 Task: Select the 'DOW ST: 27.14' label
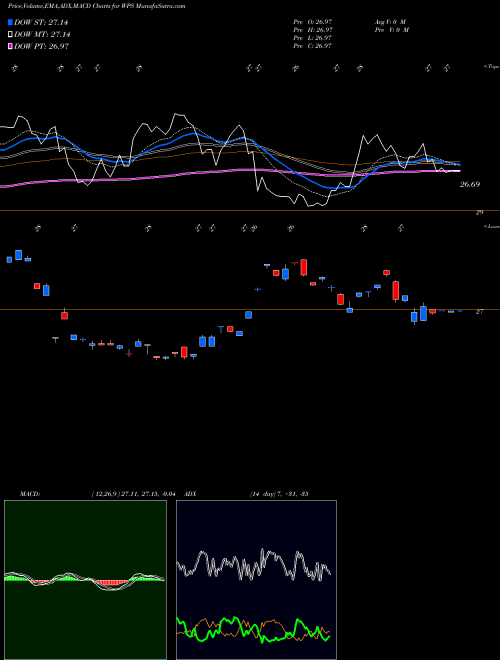pos(41,22)
